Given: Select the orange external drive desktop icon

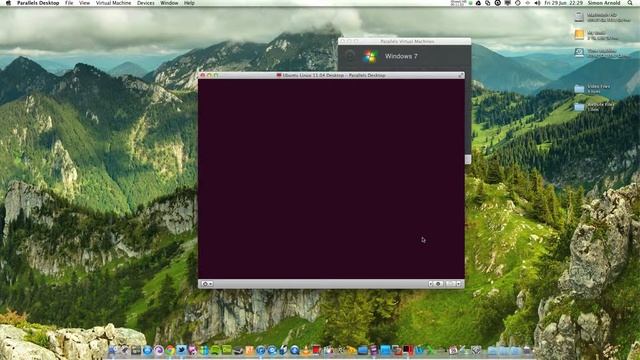Looking at the screenshot, I should point(579,34).
